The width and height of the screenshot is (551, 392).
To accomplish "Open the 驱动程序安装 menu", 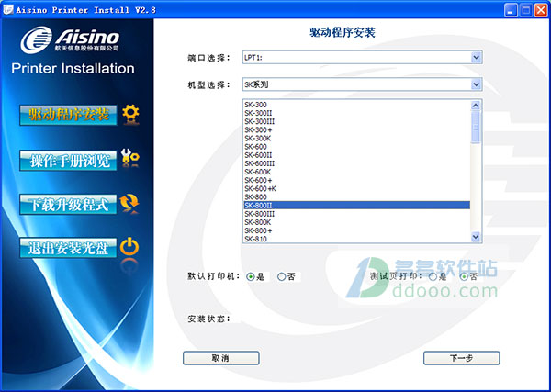I will [68, 115].
